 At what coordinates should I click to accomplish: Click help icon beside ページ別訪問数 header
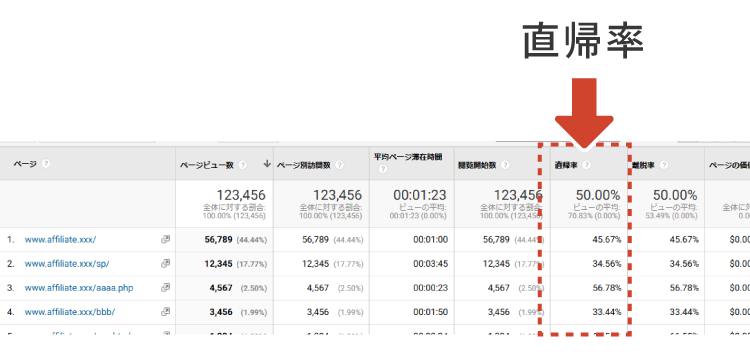(x=340, y=165)
